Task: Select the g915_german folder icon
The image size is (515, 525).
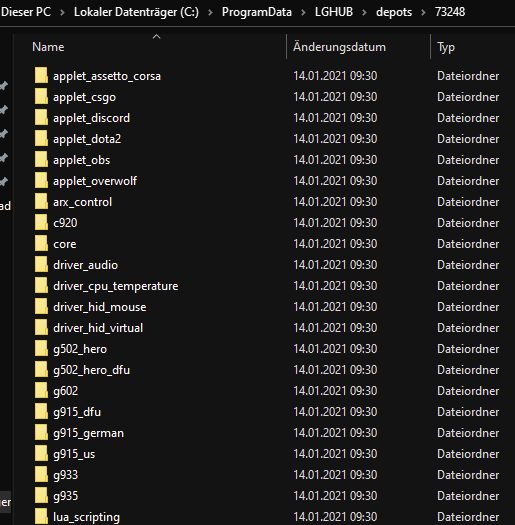Action: (41, 433)
